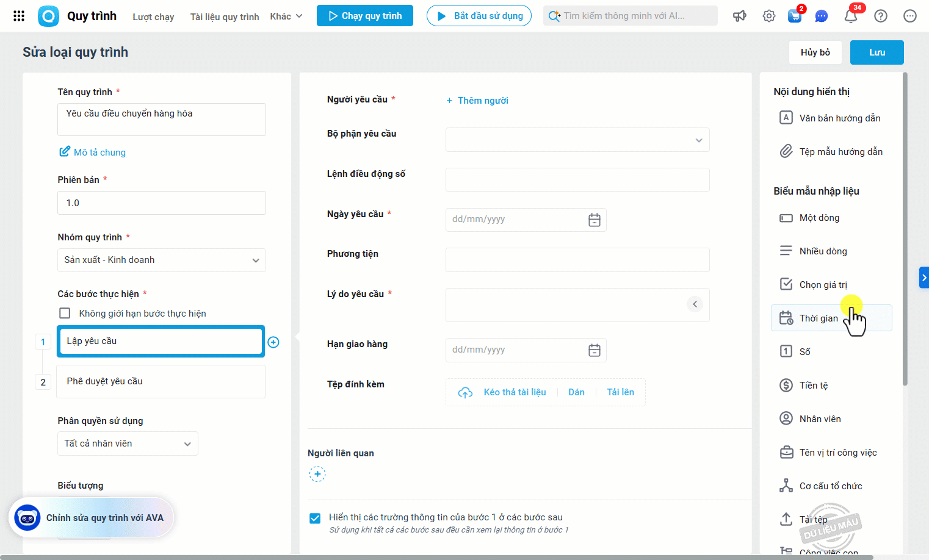Add related person with plus icon

(x=317, y=474)
